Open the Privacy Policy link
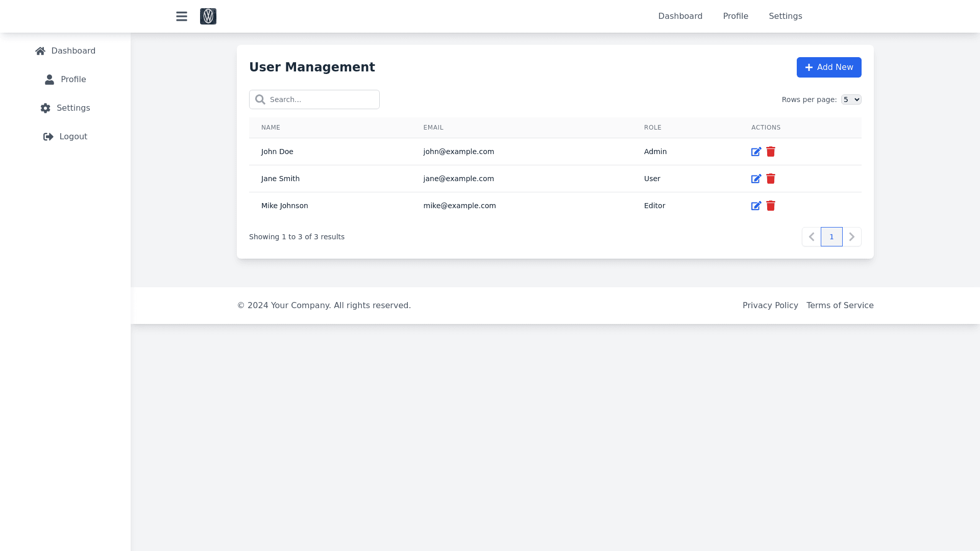Image resolution: width=980 pixels, height=551 pixels. click(x=770, y=306)
